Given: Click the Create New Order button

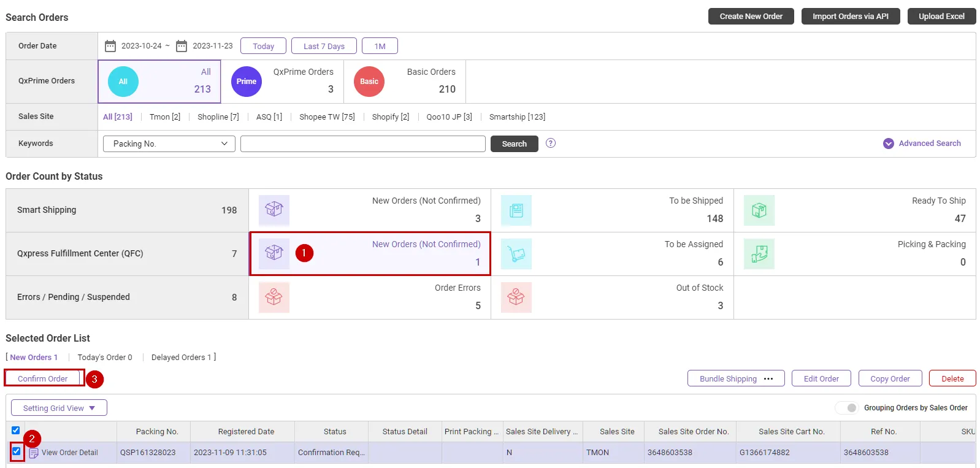Looking at the screenshot, I should pyautogui.click(x=751, y=17).
